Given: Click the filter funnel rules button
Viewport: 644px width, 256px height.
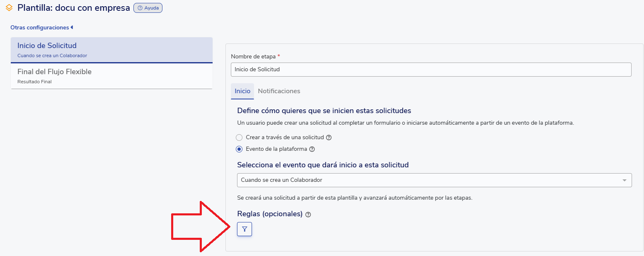Looking at the screenshot, I should point(245,229).
